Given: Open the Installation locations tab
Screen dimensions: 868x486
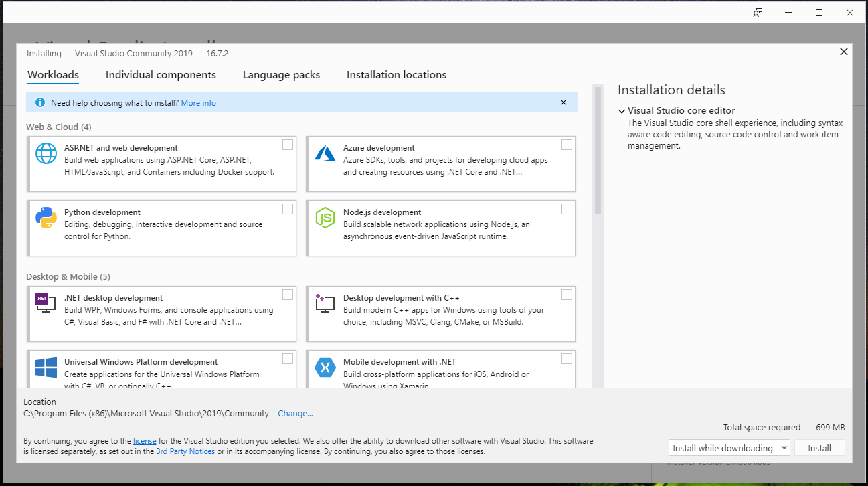Looking at the screenshot, I should (x=396, y=75).
